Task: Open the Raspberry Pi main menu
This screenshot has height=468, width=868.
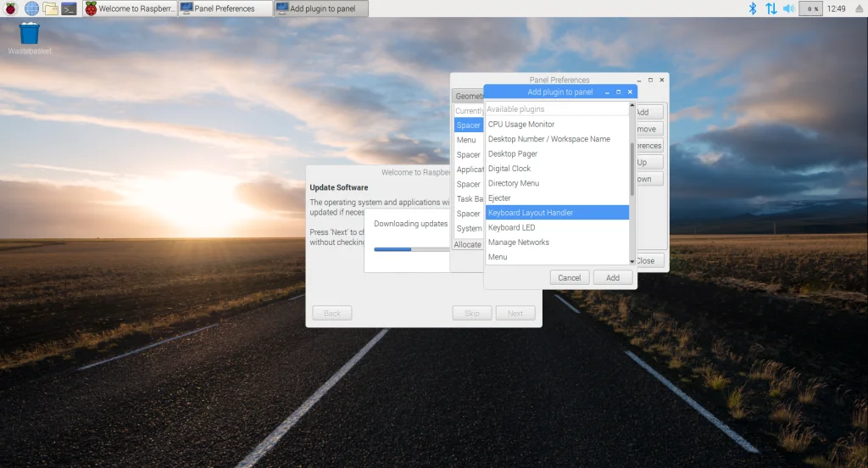Action: tap(11, 8)
